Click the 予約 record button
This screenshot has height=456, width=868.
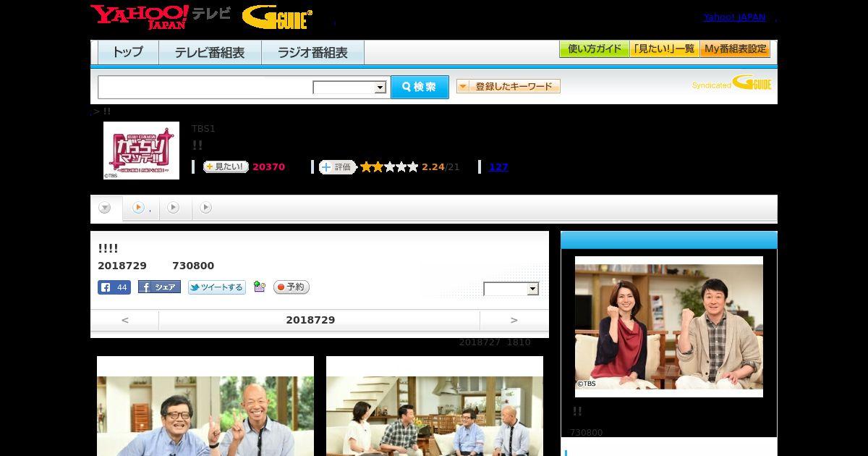coord(292,287)
